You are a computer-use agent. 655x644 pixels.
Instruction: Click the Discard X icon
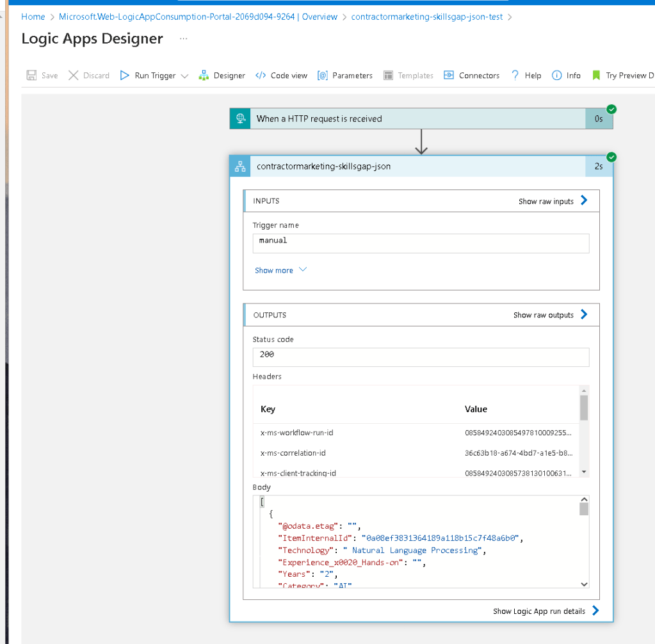(x=74, y=75)
